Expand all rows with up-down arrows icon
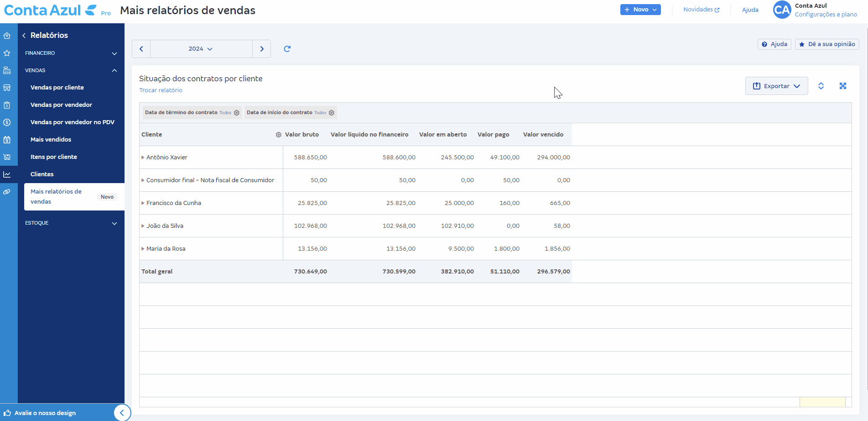868x421 pixels. [x=821, y=86]
